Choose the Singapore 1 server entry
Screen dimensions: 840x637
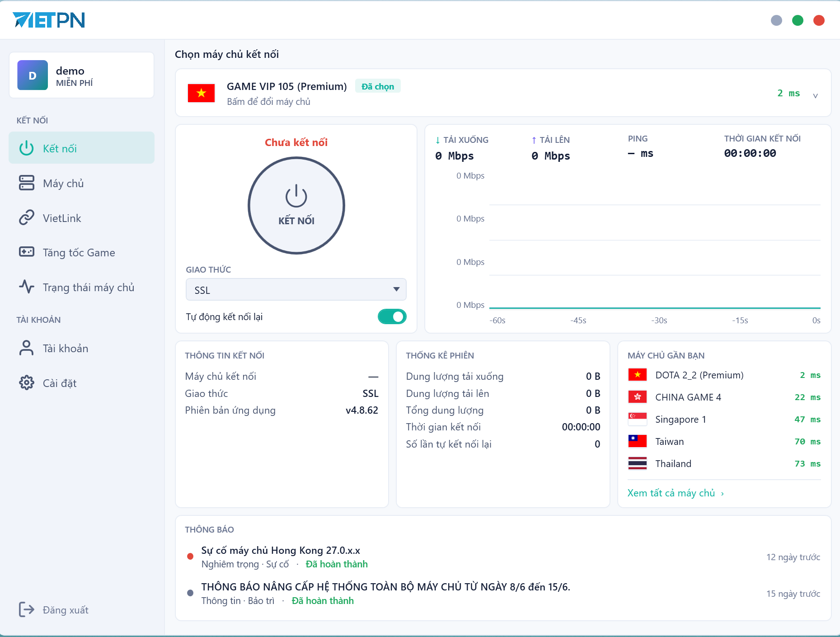tap(724, 419)
